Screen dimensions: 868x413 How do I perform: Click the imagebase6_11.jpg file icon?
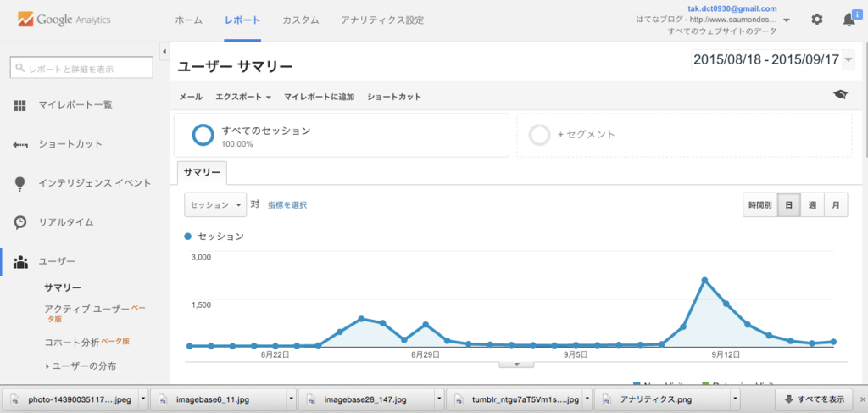164,399
